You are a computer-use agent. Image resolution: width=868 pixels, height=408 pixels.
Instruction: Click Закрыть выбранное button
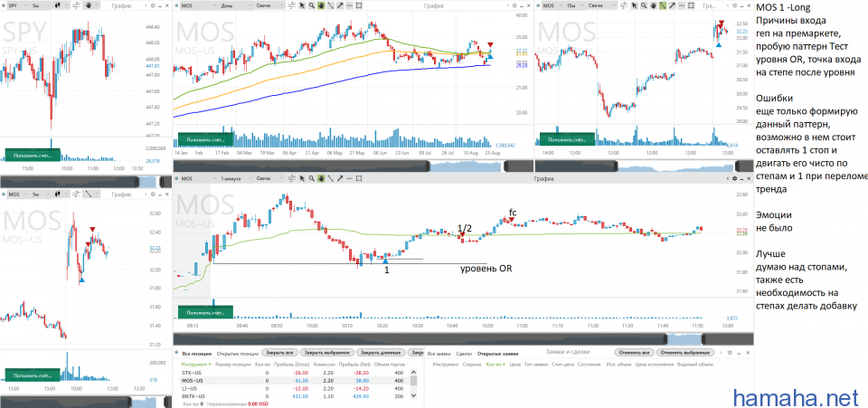click(327, 353)
